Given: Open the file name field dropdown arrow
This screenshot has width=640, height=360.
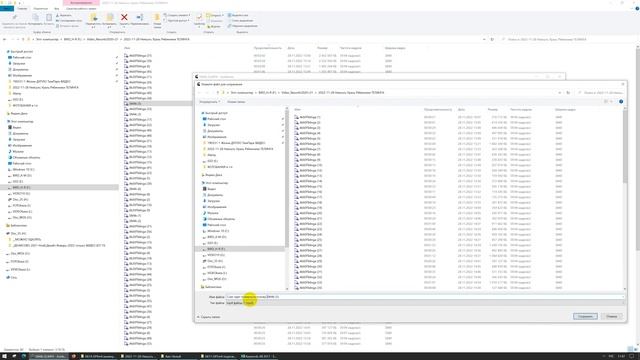Looking at the screenshot, I should point(622,297).
